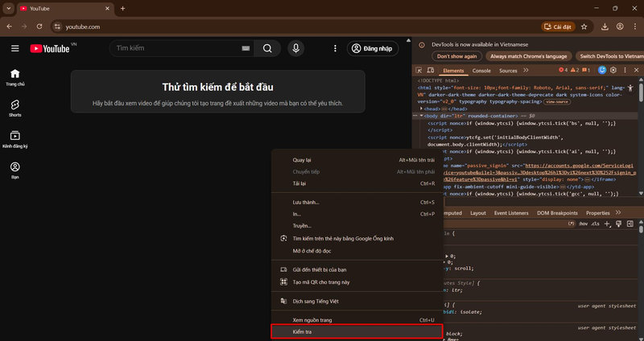Open a new tab with plus button
This screenshot has height=341, width=644.
[122, 8]
